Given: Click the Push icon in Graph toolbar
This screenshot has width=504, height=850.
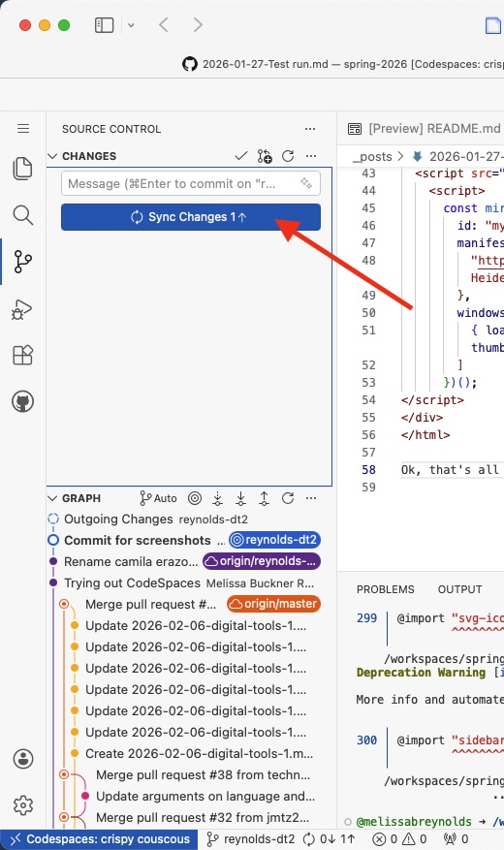Looking at the screenshot, I should pyautogui.click(x=265, y=498).
